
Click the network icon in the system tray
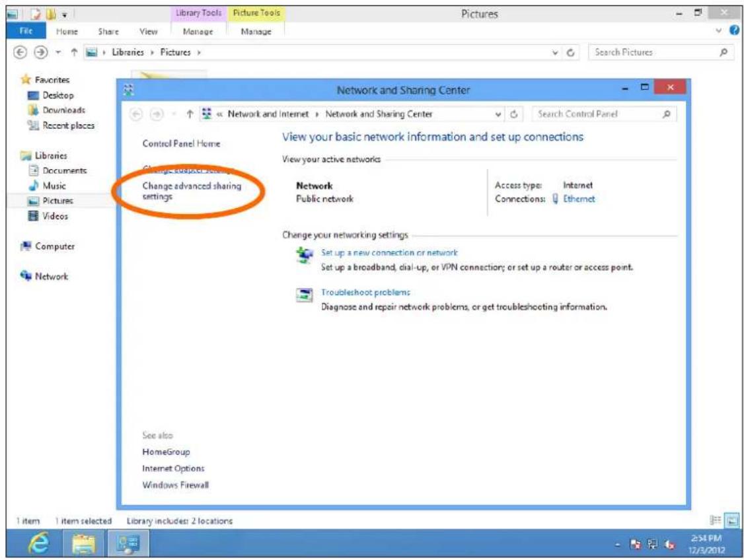coord(652,544)
